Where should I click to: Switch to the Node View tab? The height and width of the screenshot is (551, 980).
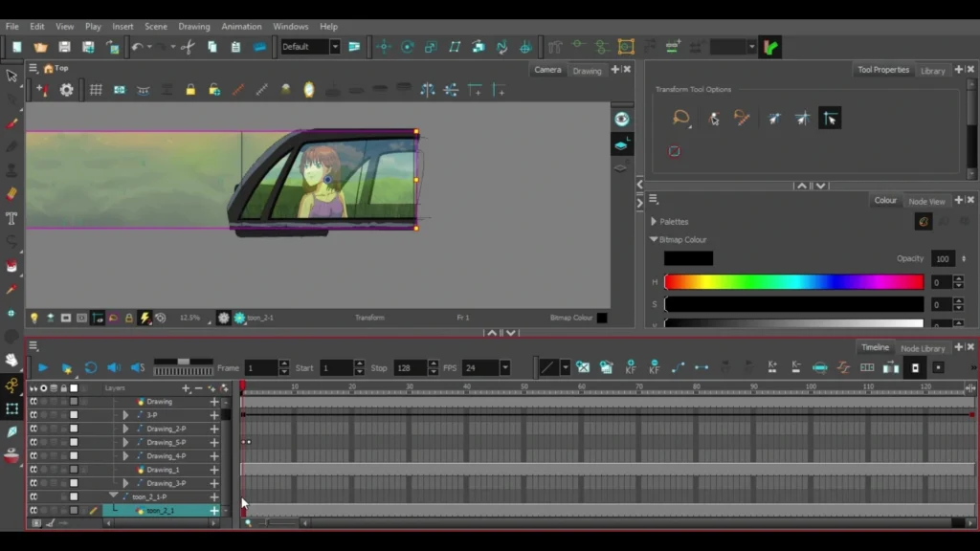pos(926,201)
